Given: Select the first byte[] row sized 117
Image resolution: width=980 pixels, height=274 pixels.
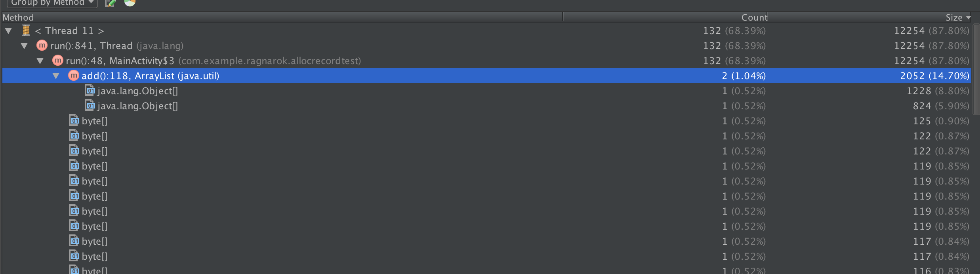Looking at the screenshot, I should click(x=94, y=241).
